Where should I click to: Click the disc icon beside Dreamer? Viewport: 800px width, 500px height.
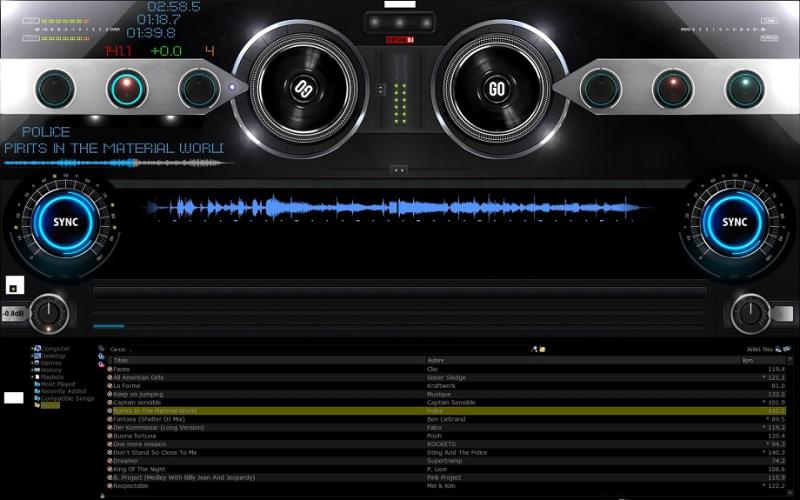110,461
